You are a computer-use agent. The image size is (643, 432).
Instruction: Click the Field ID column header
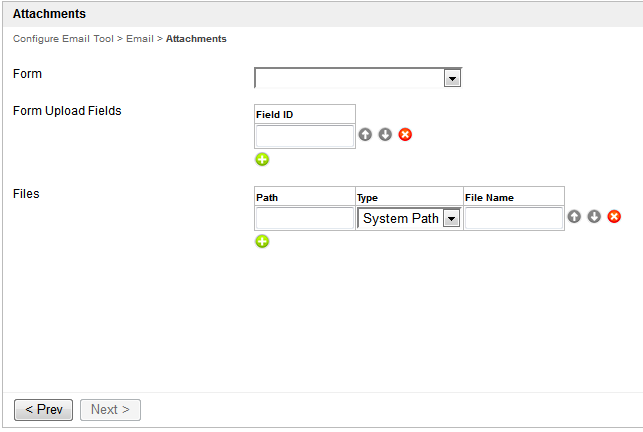click(x=275, y=115)
